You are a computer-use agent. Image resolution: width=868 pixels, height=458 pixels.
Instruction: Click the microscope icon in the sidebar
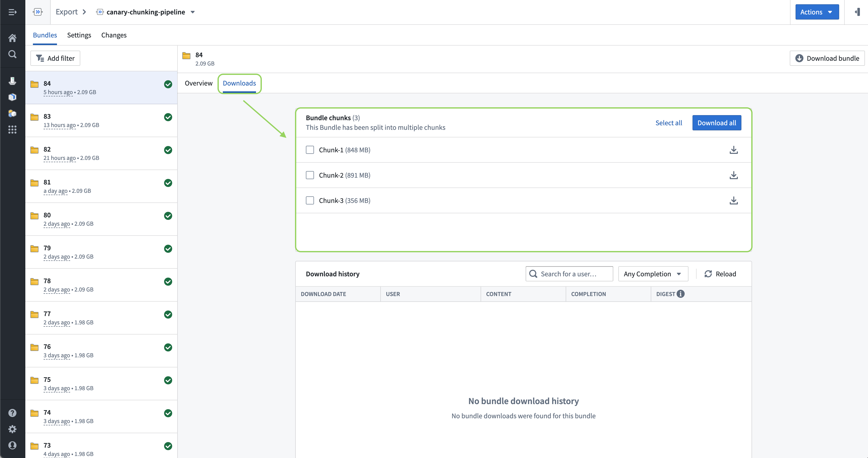[x=12, y=81]
